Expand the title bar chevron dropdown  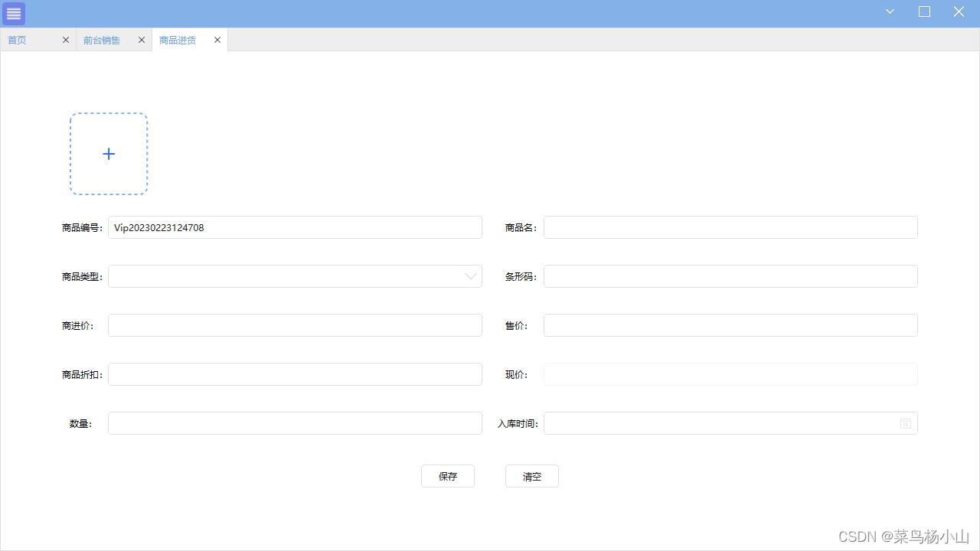tap(890, 11)
